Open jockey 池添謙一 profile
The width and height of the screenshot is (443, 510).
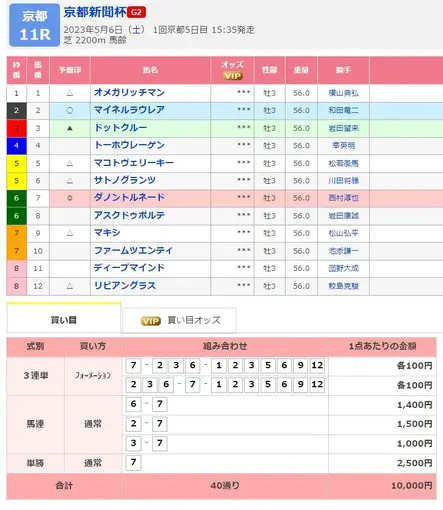click(343, 251)
